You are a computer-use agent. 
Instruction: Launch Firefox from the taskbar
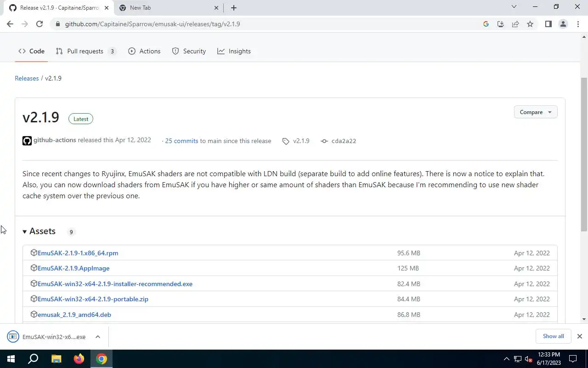[79, 359]
